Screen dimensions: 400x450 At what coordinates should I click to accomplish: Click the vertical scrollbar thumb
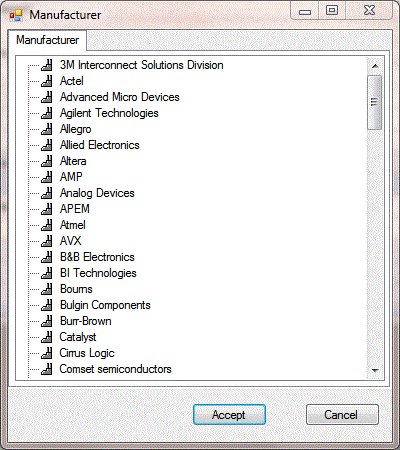pyautogui.click(x=375, y=102)
